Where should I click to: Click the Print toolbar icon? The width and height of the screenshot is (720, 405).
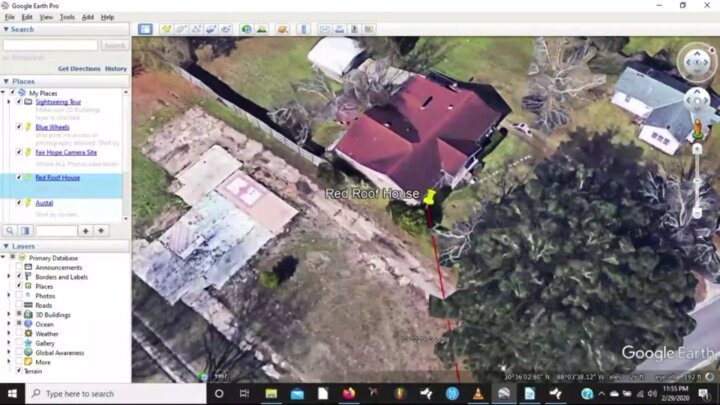339,29
